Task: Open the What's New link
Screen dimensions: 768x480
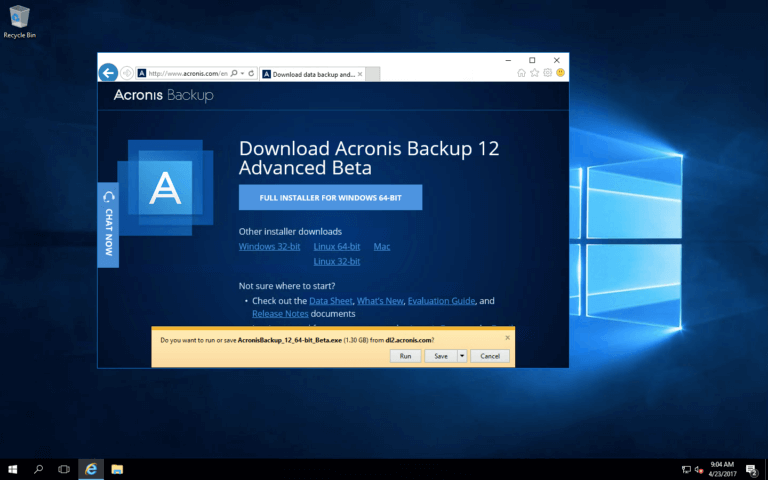Action: pos(380,301)
